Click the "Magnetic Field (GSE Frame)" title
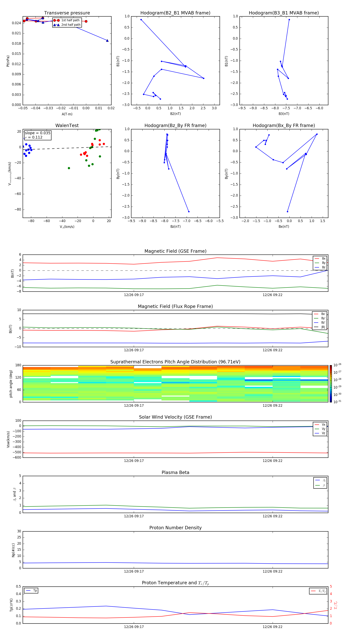 point(175,251)
